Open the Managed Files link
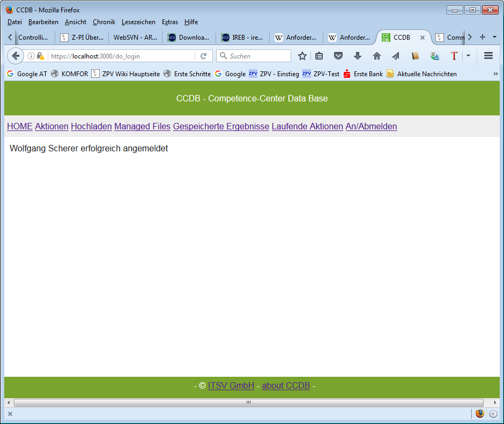This screenshot has width=504, height=424. click(x=142, y=127)
